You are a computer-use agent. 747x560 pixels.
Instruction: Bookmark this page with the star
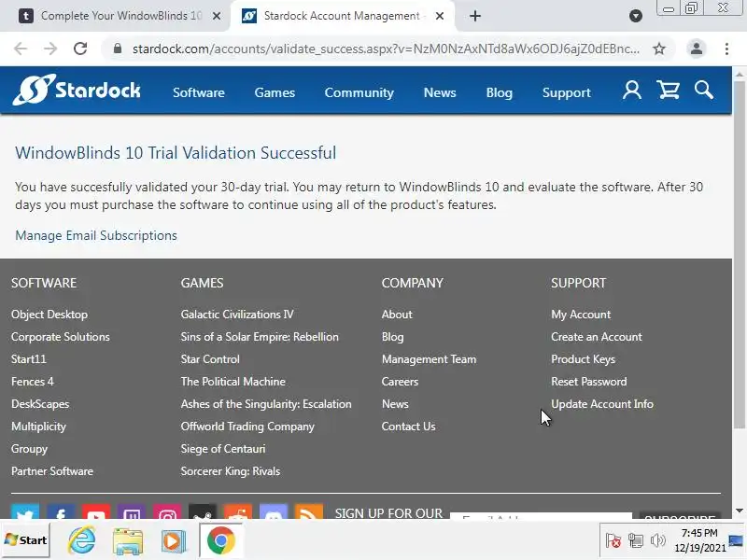(659, 49)
